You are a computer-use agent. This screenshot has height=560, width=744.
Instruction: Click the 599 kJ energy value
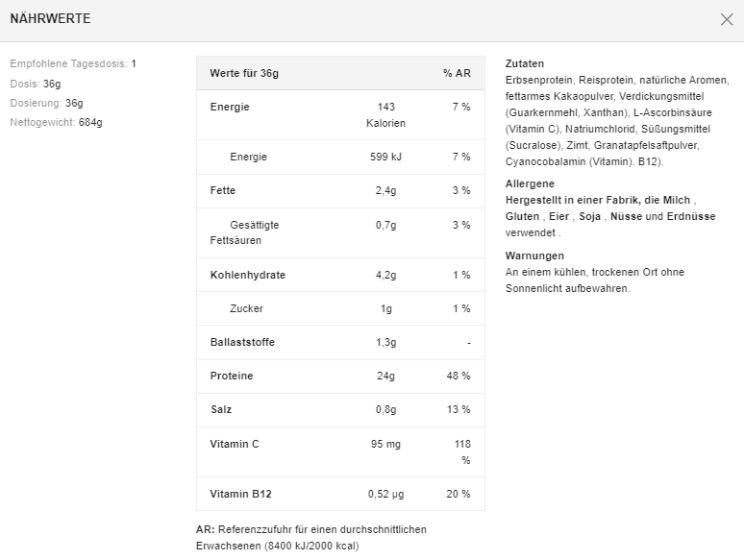point(385,157)
